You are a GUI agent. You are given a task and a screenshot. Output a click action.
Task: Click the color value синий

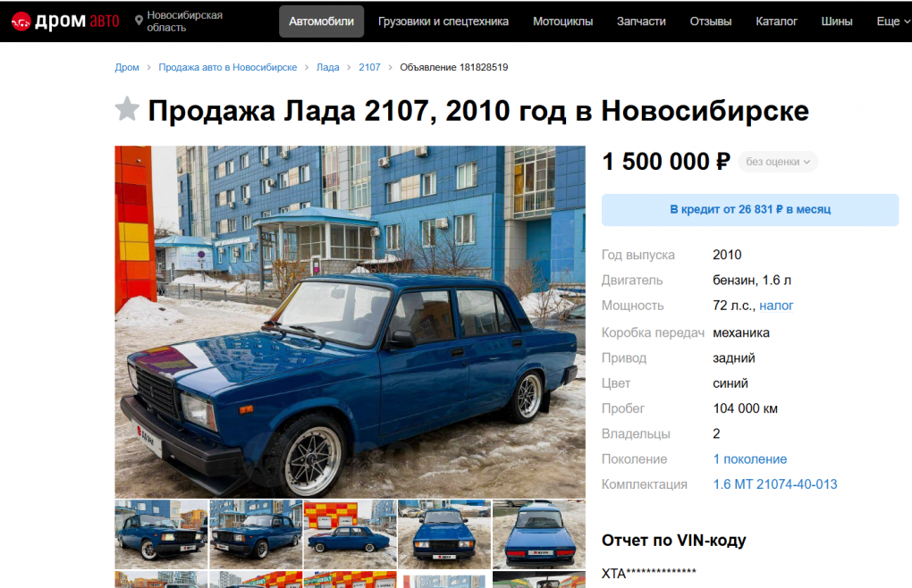pos(730,383)
